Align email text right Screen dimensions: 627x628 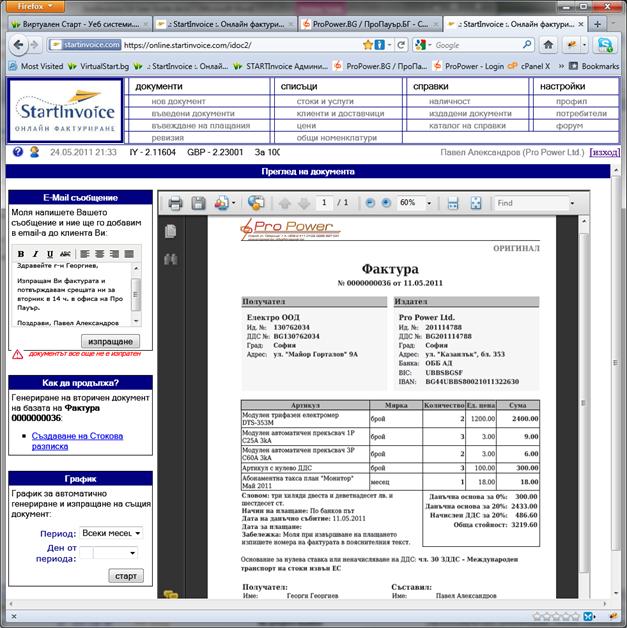pyautogui.click(x=114, y=254)
